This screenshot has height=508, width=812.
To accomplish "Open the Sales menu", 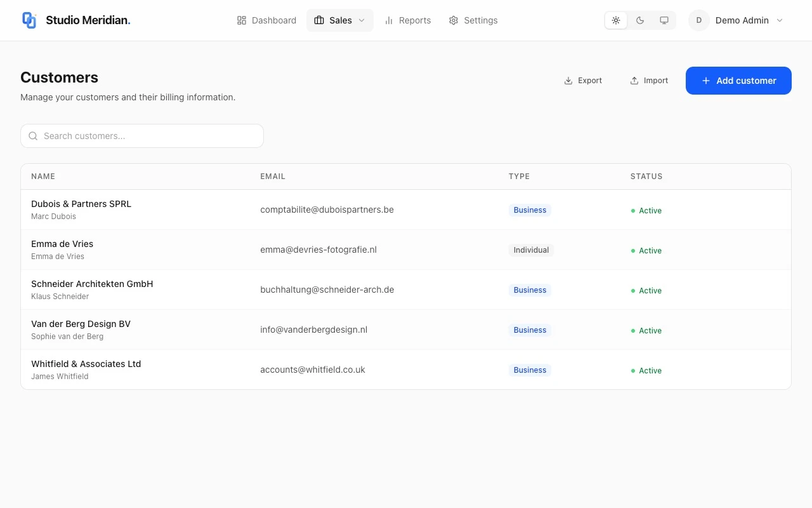I will pyautogui.click(x=340, y=20).
